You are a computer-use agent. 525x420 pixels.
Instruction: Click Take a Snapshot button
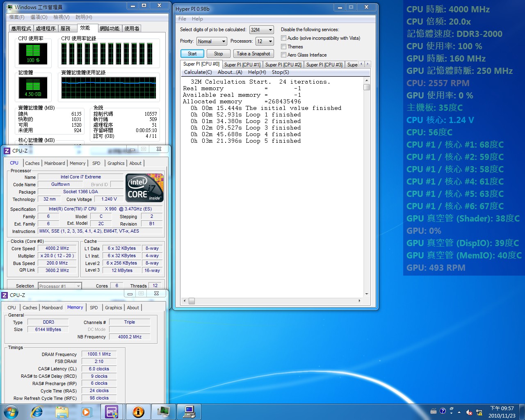253,54
